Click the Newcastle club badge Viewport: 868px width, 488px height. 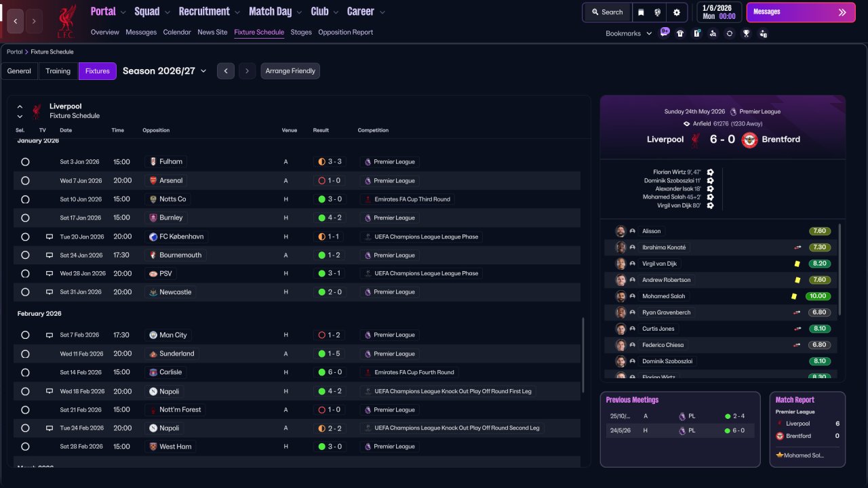[x=153, y=292]
